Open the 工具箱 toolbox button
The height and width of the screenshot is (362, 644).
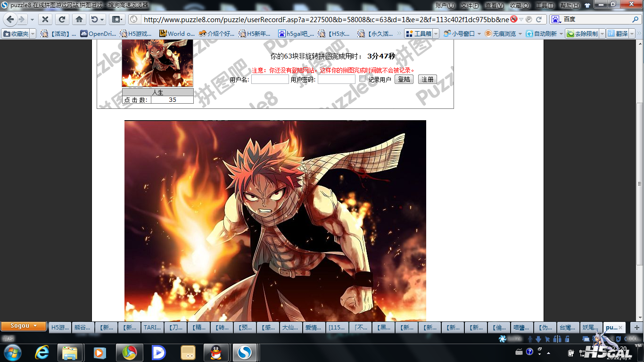tap(419, 33)
